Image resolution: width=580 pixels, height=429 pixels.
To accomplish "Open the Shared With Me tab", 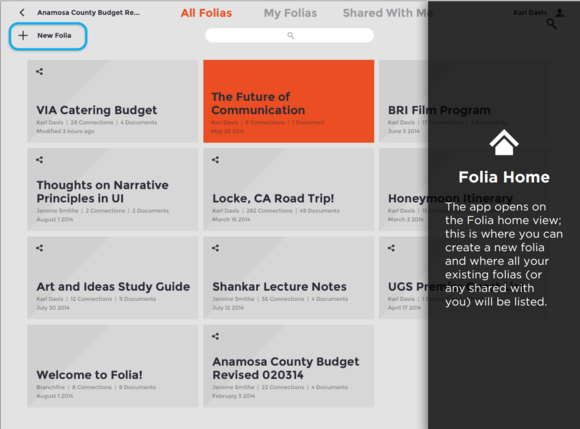I will click(388, 13).
